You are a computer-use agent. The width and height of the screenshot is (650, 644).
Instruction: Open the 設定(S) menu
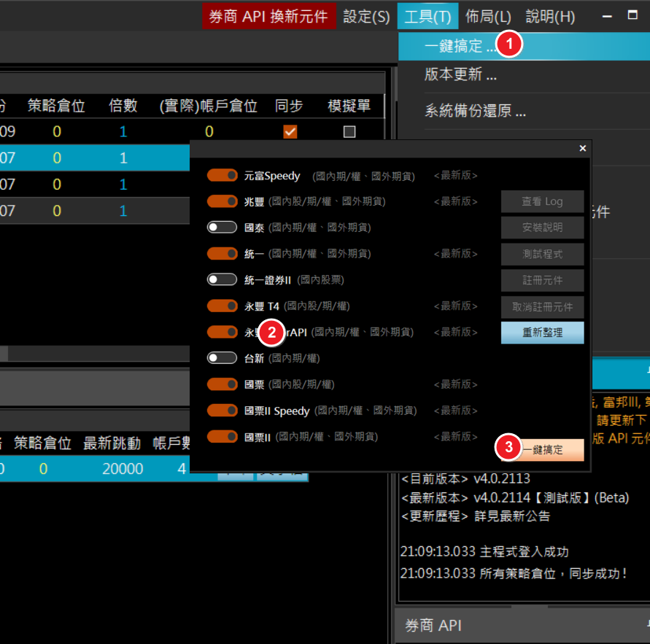click(366, 17)
